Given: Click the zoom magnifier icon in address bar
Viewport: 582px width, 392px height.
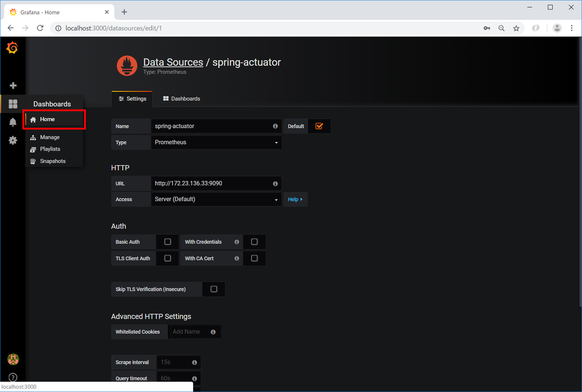Looking at the screenshot, I should tap(501, 28).
